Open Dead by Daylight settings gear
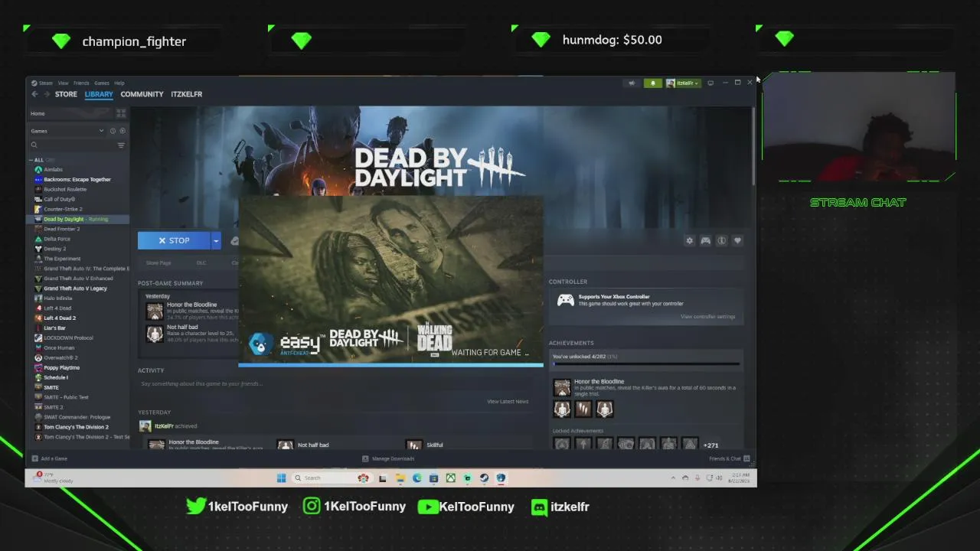Screen dimensions: 980x551 689,240
